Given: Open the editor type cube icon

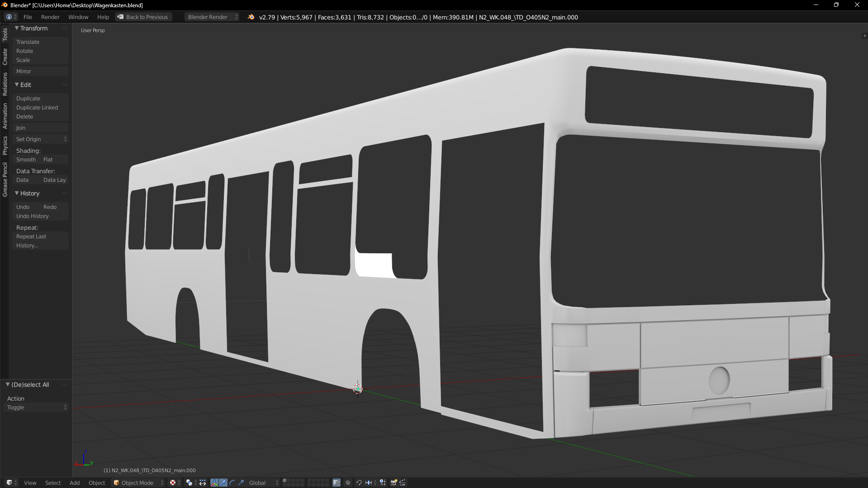Looking at the screenshot, I should (9, 483).
